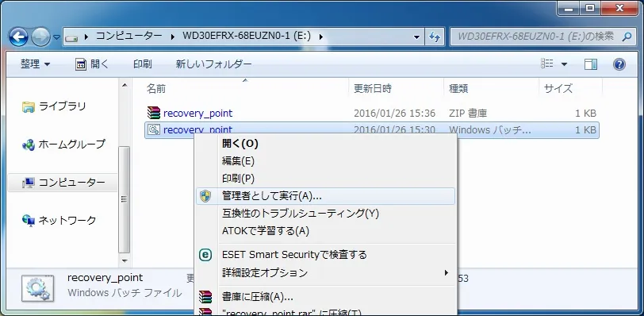Expand arrow after WD30EFRX-68EUZN0-1 (E:) breadcrumb
Image resolution: width=644 pixels, height=316 pixels.
coord(320,37)
